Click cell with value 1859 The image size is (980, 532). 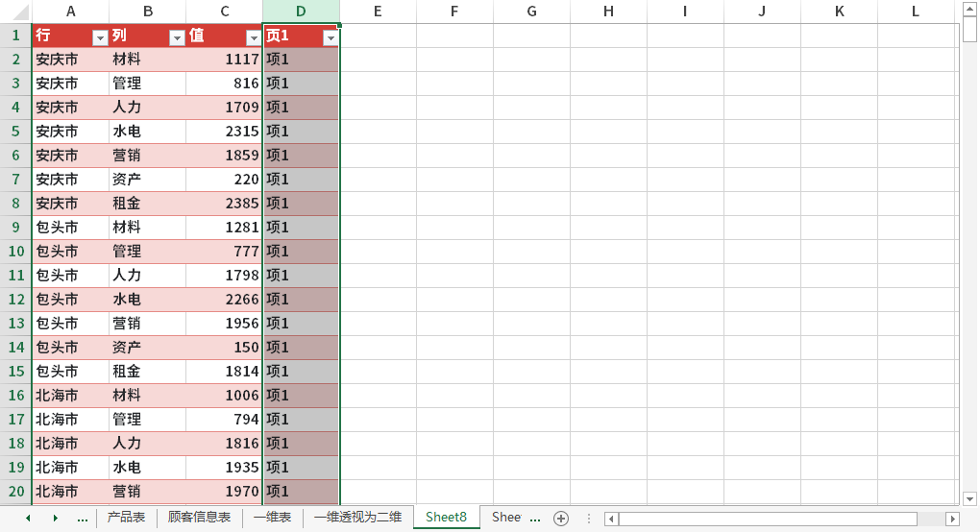tap(225, 156)
